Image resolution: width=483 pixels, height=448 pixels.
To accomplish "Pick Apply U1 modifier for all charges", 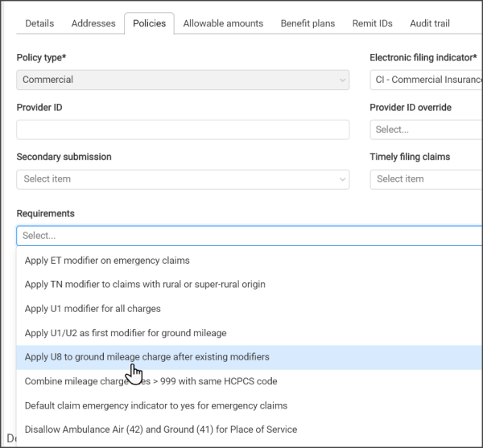I will (93, 309).
